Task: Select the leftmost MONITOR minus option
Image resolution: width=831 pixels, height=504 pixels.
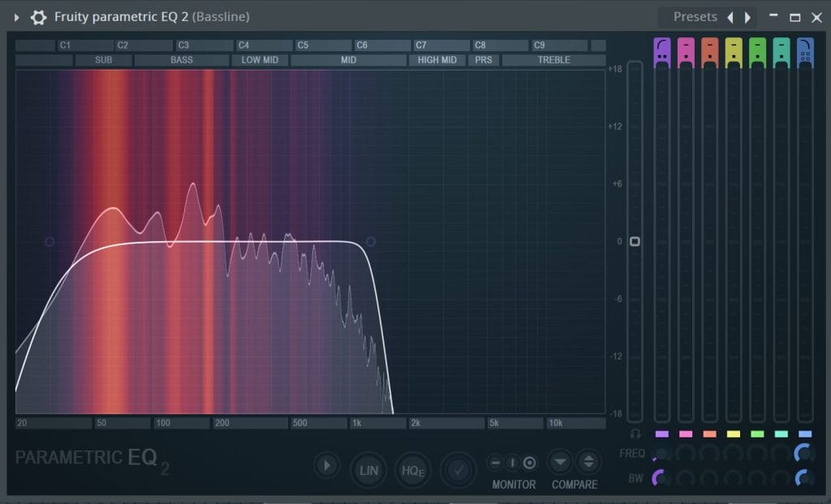Action: pos(495,463)
